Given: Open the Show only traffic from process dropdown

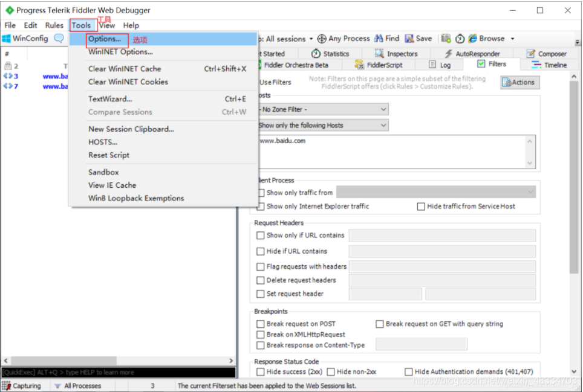Looking at the screenshot, I should (x=436, y=192).
